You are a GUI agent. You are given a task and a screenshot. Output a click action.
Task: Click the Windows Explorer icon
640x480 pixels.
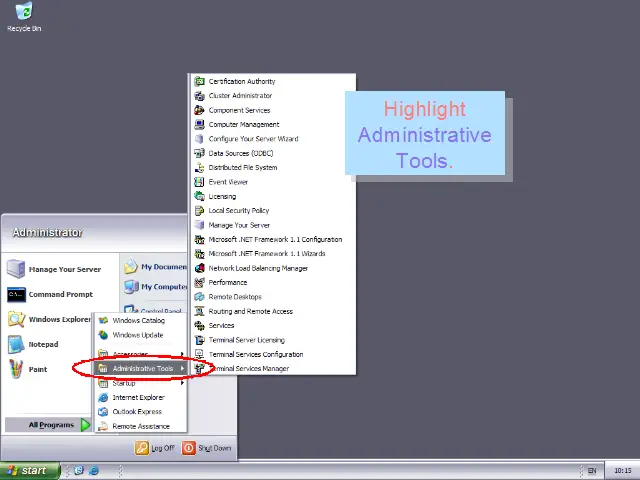pos(16,320)
